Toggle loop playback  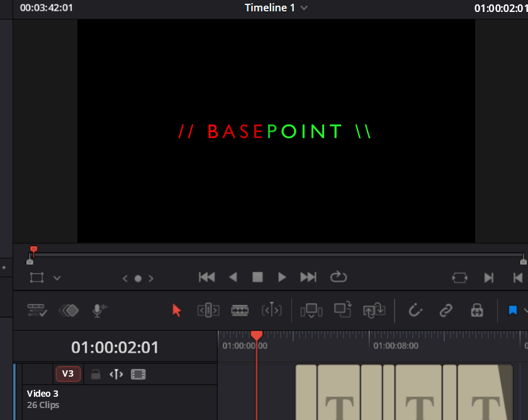(339, 277)
